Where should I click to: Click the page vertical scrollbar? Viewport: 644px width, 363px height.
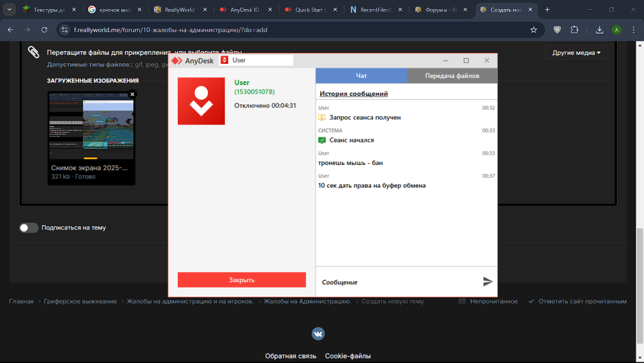(x=639, y=285)
